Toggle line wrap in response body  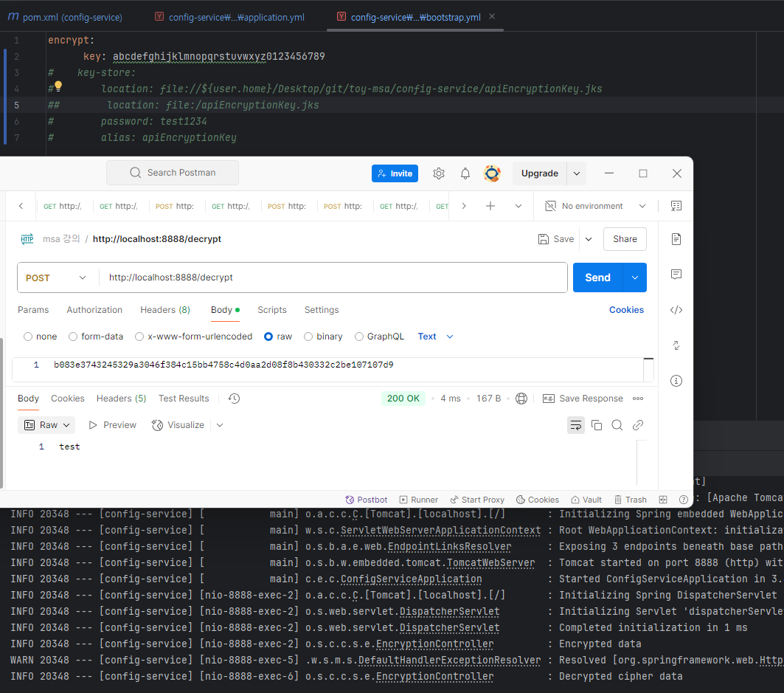576,425
